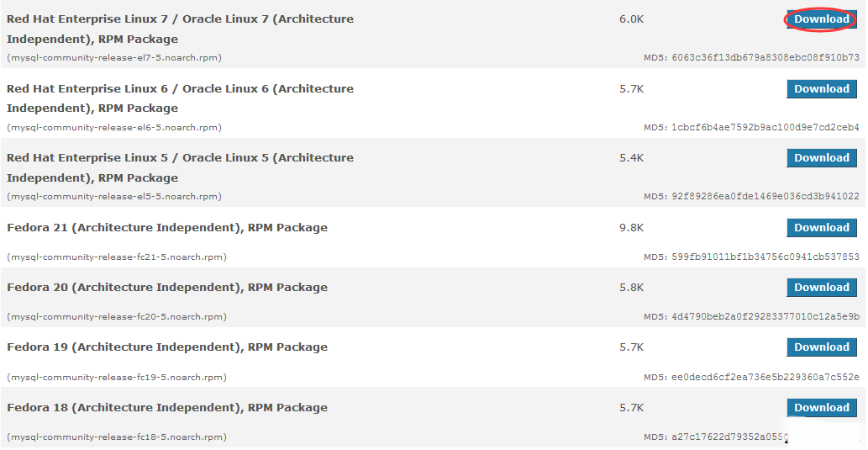The width and height of the screenshot is (868, 450).
Task: Select the Fedora 21 RPM Package title
Action: point(167,228)
